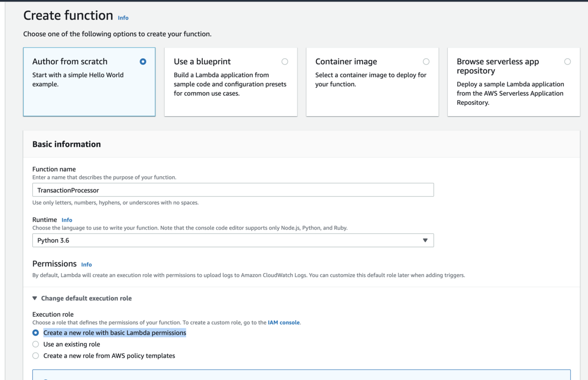Select the Author from scratch radio button

click(x=143, y=62)
